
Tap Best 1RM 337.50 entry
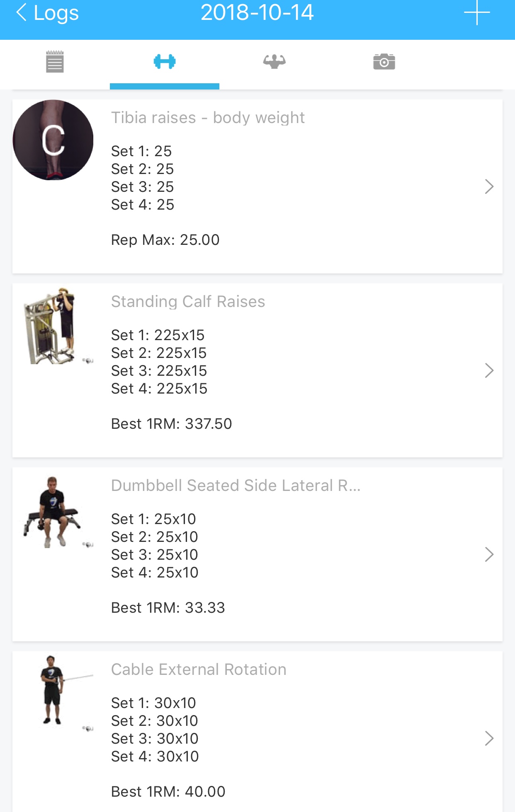coord(171,424)
